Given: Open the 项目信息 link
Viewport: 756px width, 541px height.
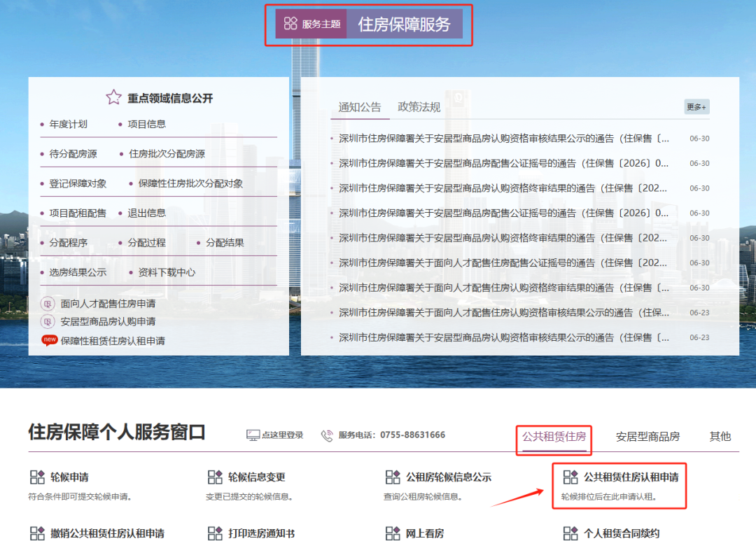Looking at the screenshot, I should [146, 124].
